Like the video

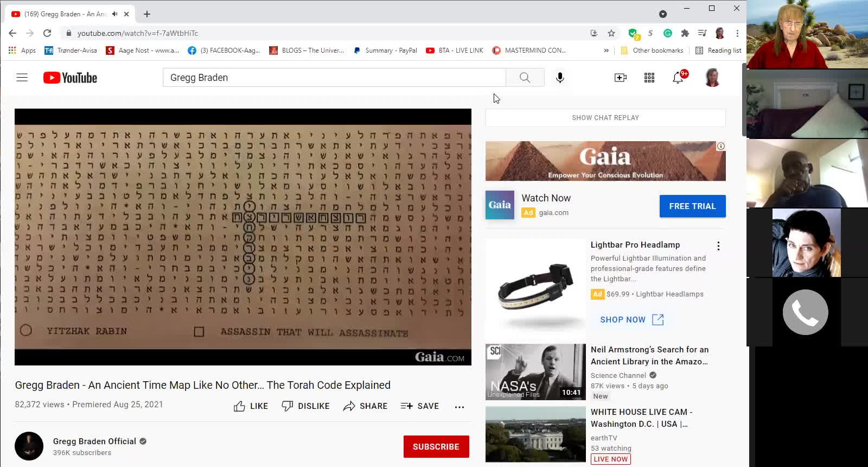(251, 406)
